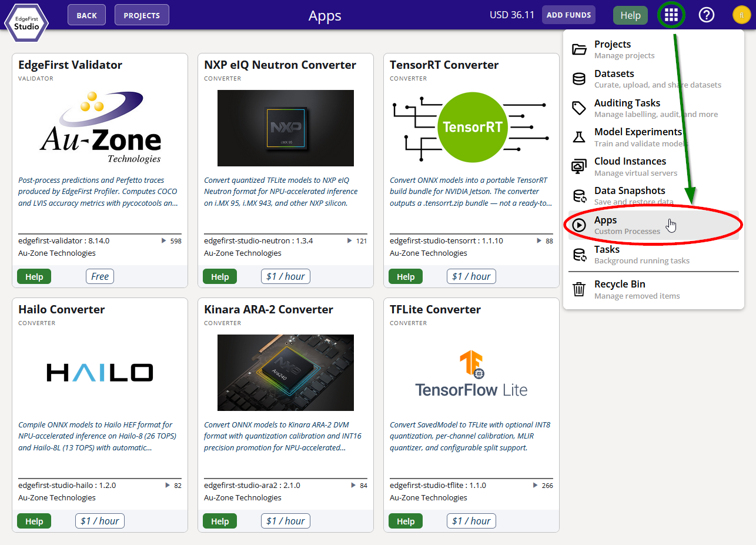
Task: Click the TensorRT Converter card title
Action: pyautogui.click(x=444, y=65)
